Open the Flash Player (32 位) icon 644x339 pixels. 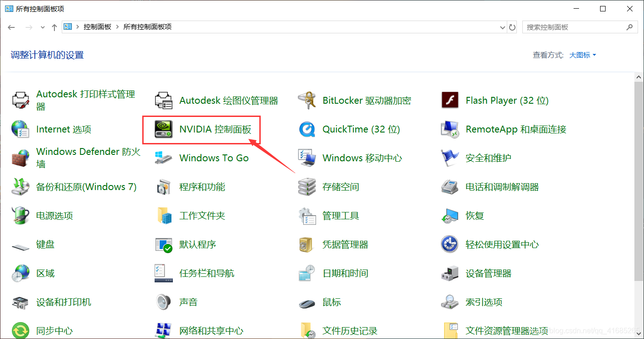450,101
